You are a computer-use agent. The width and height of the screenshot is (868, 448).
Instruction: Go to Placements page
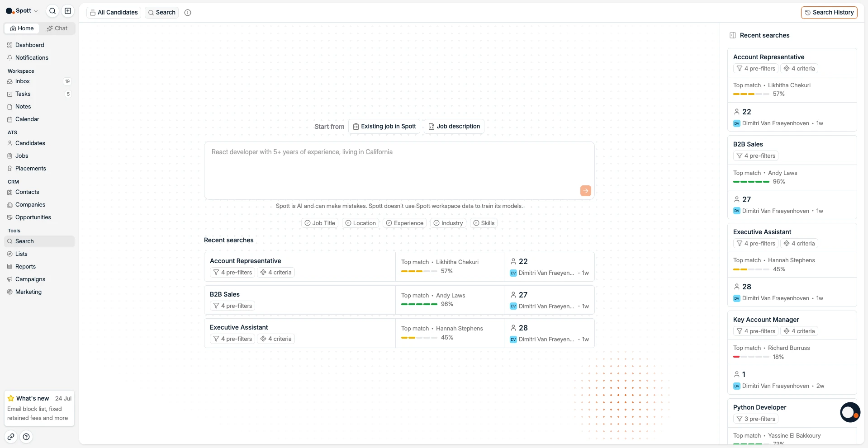(x=39, y=169)
